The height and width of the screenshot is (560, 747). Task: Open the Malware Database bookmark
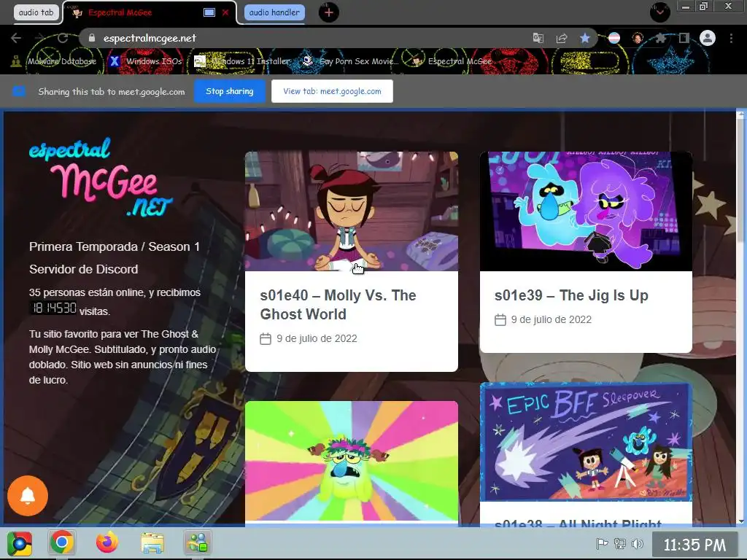point(53,61)
